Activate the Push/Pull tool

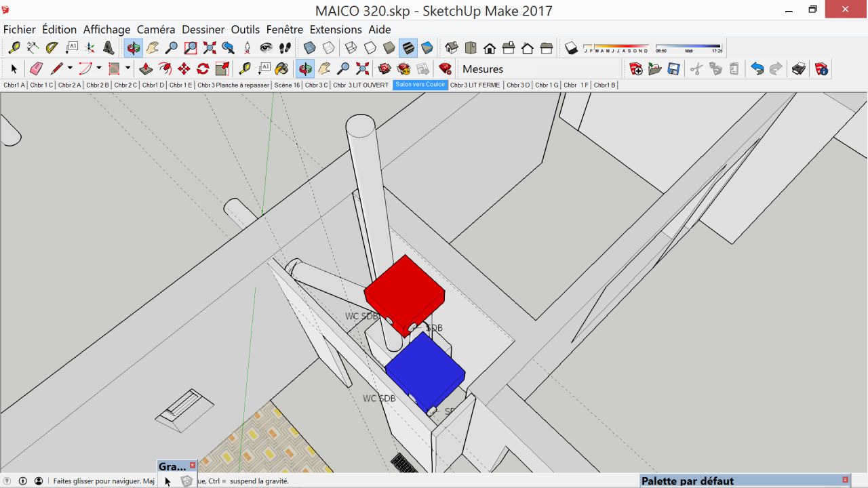coord(146,68)
